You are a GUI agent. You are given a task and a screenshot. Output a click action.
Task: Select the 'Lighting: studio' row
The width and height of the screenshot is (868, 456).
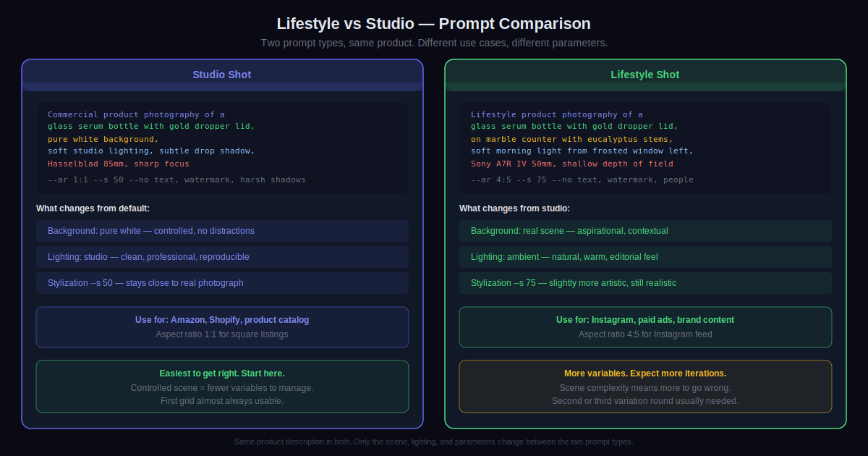[222, 257]
